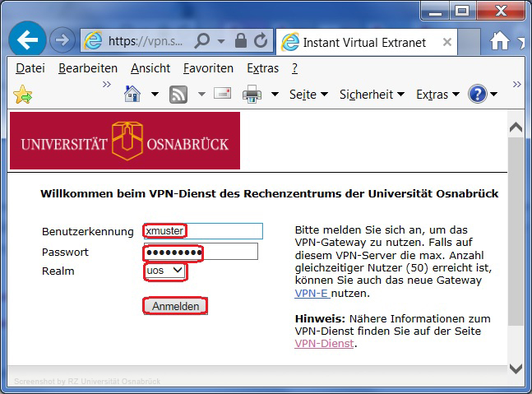Open a new blank tab
Viewport: 532px width, 394px height.
click(x=469, y=42)
